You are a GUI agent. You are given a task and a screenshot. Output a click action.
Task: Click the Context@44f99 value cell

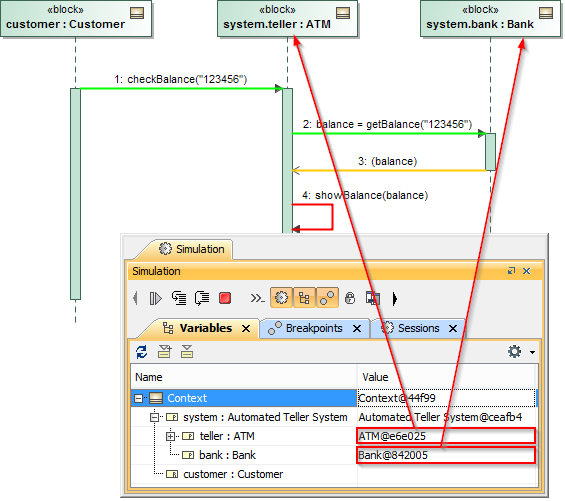click(x=446, y=398)
